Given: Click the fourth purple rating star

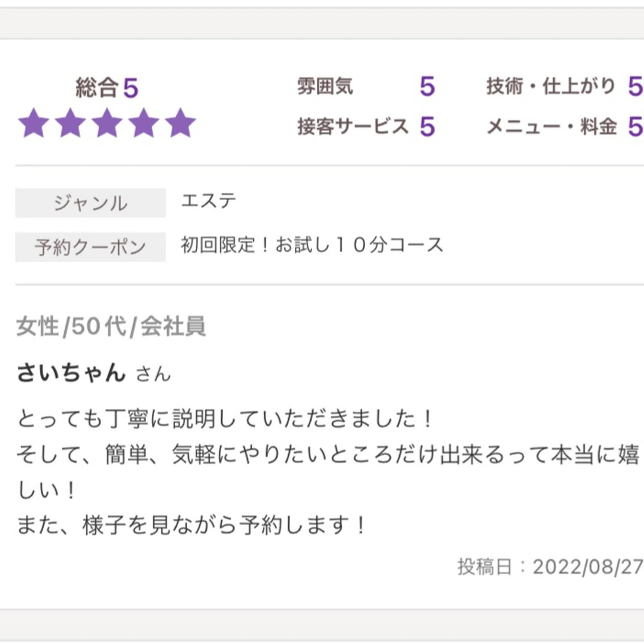Looking at the screenshot, I should (144, 123).
